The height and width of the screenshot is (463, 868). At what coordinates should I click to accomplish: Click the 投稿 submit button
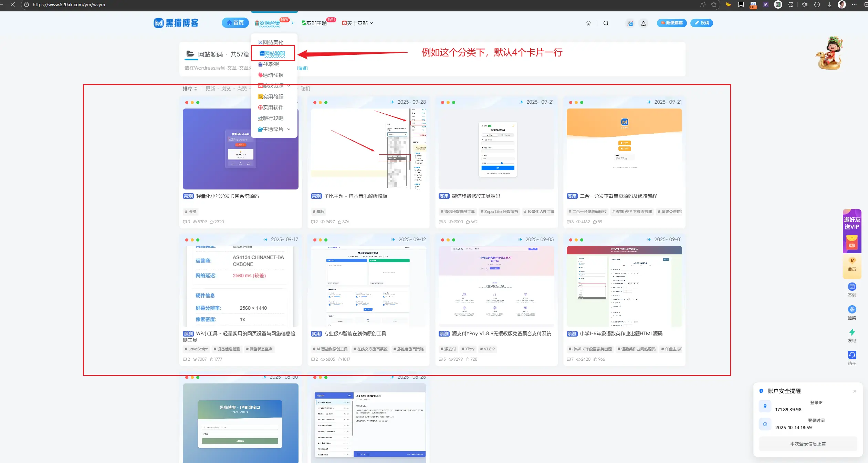(701, 23)
